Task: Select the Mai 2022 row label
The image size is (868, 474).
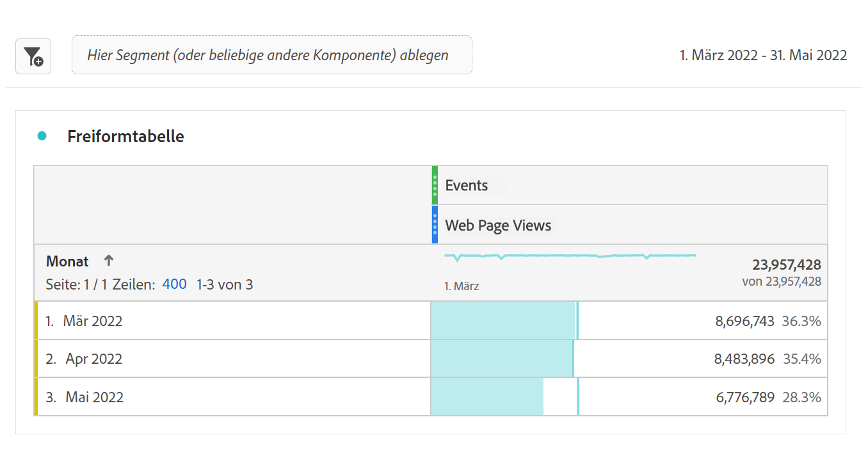Action: click(x=94, y=396)
